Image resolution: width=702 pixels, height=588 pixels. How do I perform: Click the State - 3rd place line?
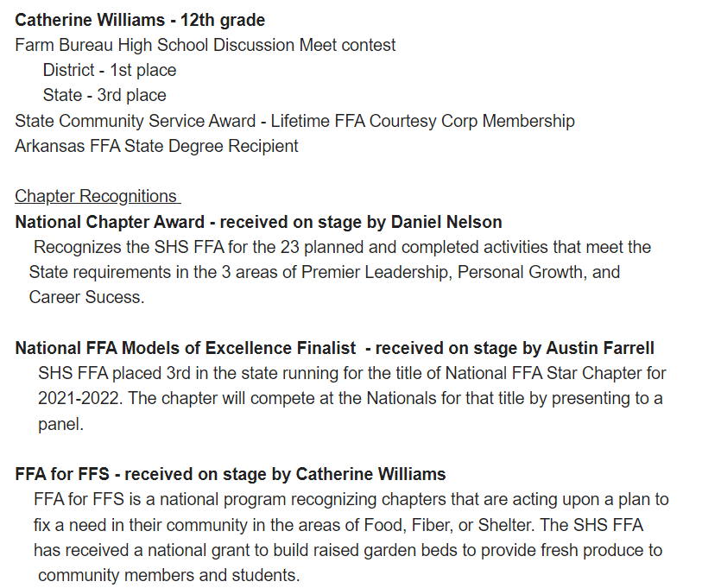tap(104, 95)
